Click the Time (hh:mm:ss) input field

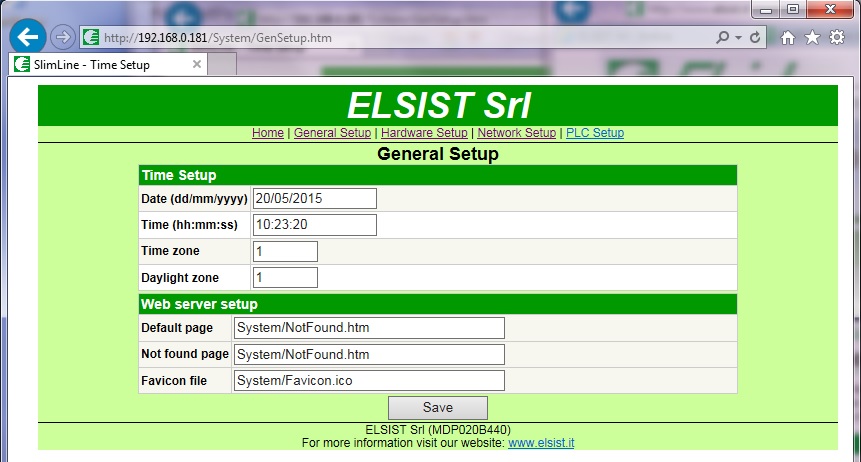[315, 225]
